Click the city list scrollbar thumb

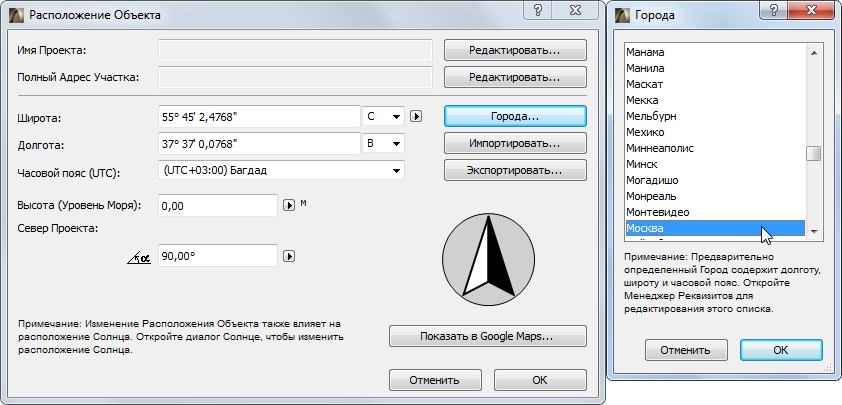point(814,154)
